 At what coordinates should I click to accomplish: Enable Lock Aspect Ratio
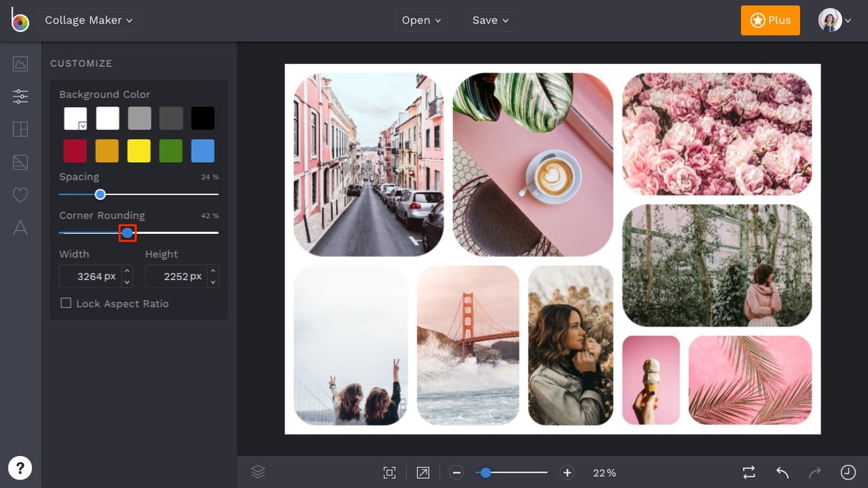coord(66,303)
